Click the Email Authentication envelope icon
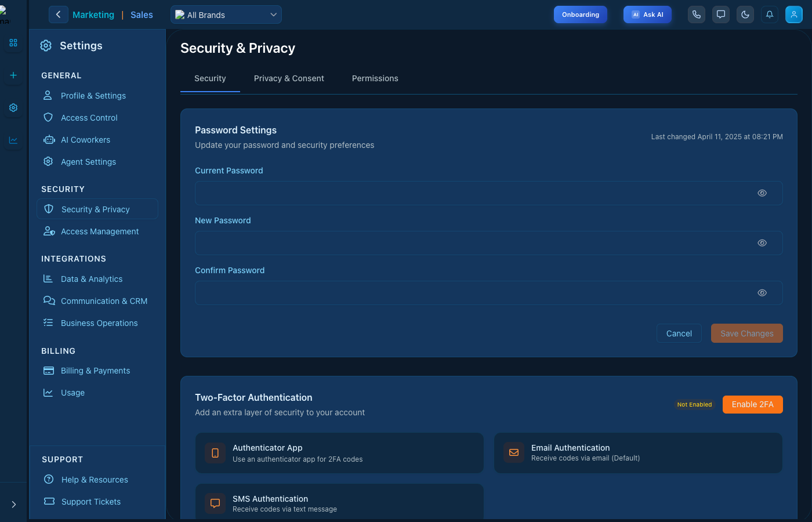Viewport: 812px width, 522px height. click(514, 452)
